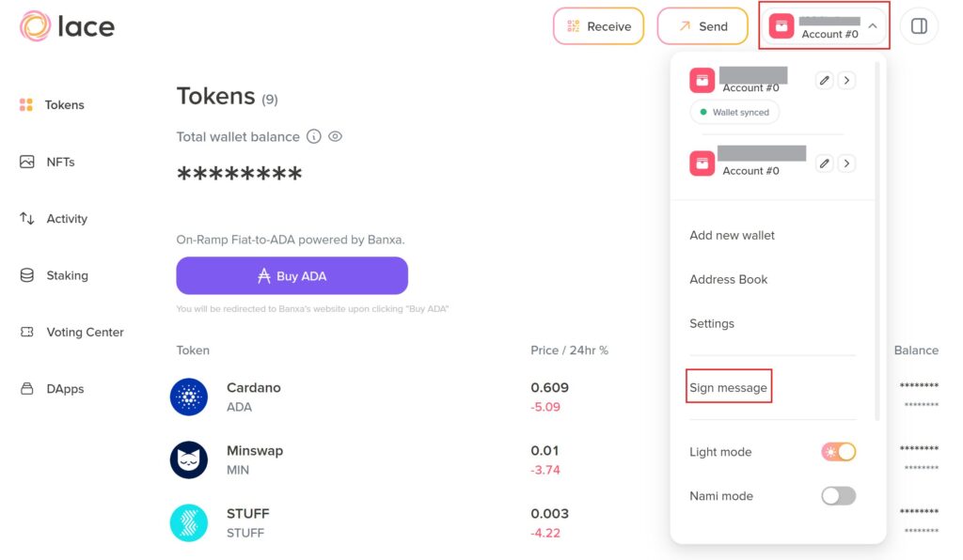Expand the first wallet's accounts chevron

pyautogui.click(x=846, y=81)
